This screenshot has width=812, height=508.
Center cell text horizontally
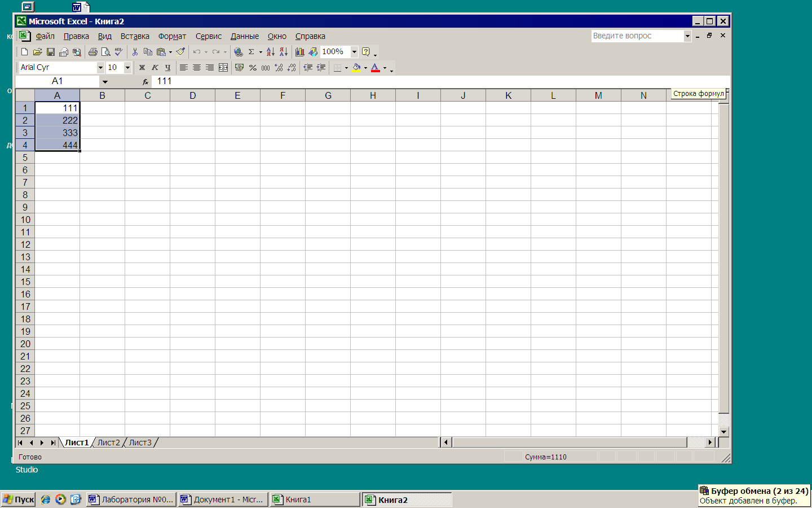pyautogui.click(x=197, y=68)
